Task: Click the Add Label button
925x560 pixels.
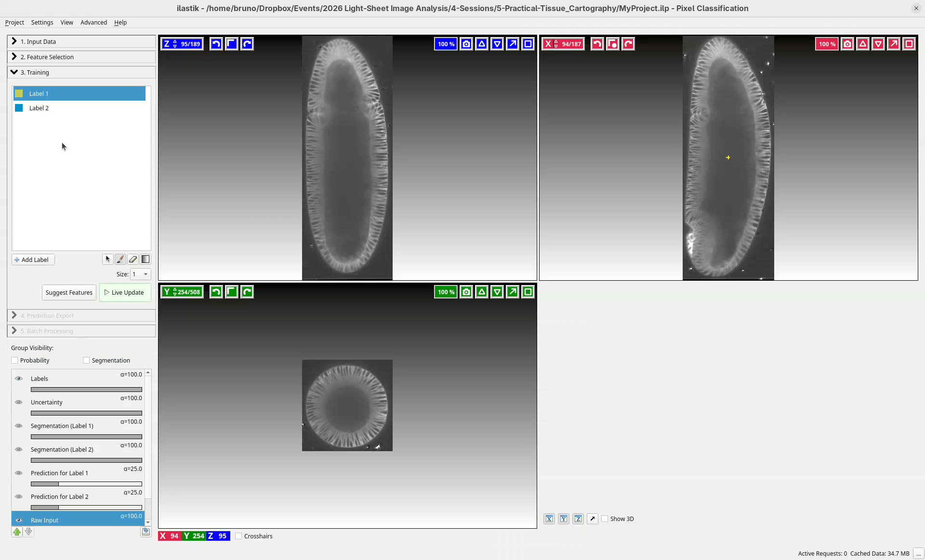Action: click(33, 260)
